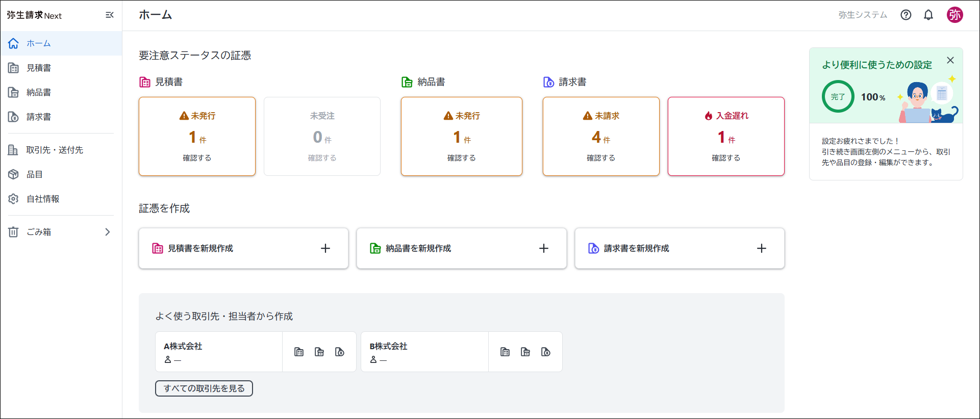Click 見積書を新規作成 button
Image resolution: width=980 pixels, height=419 pixels.
pyautogui.click(x=243, y=248)
